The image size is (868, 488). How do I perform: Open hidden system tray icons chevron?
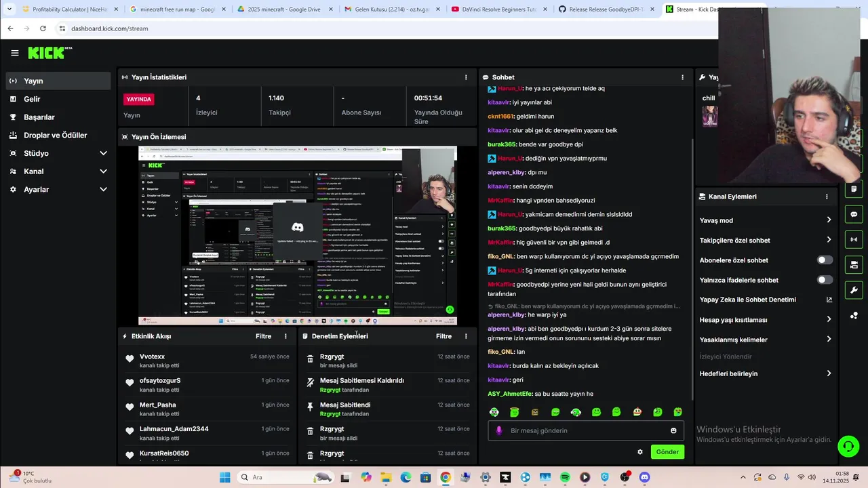(743, 477)
